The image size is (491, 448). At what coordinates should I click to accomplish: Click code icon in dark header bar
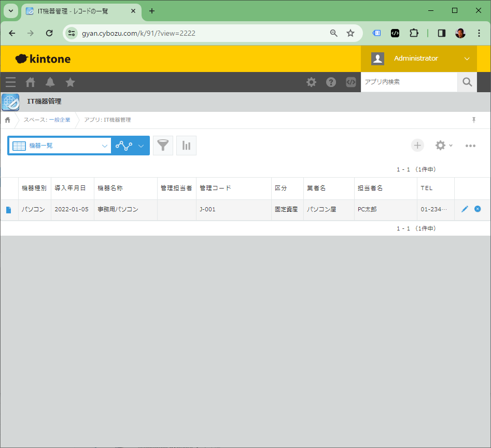(350, 82)
